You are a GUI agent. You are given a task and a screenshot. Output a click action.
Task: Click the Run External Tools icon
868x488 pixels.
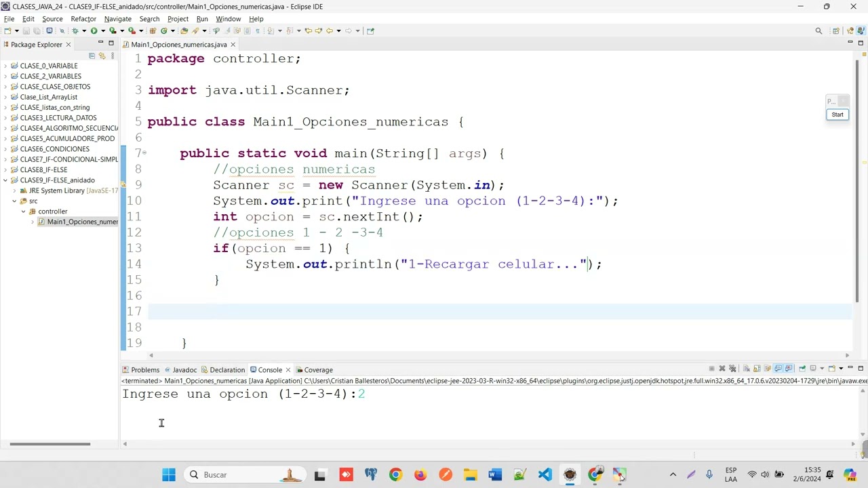132,30
